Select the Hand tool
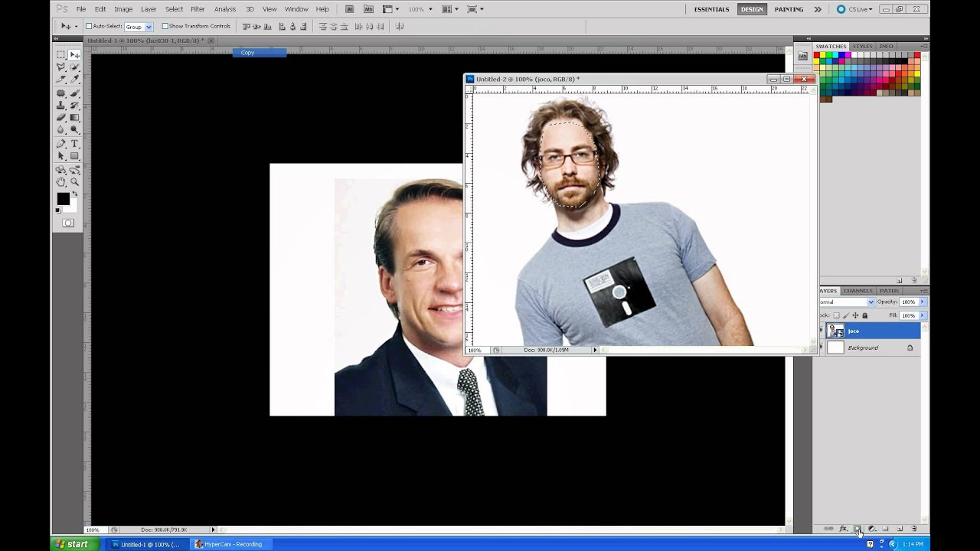The image size is (980, 551). click(x=60, y=182)
